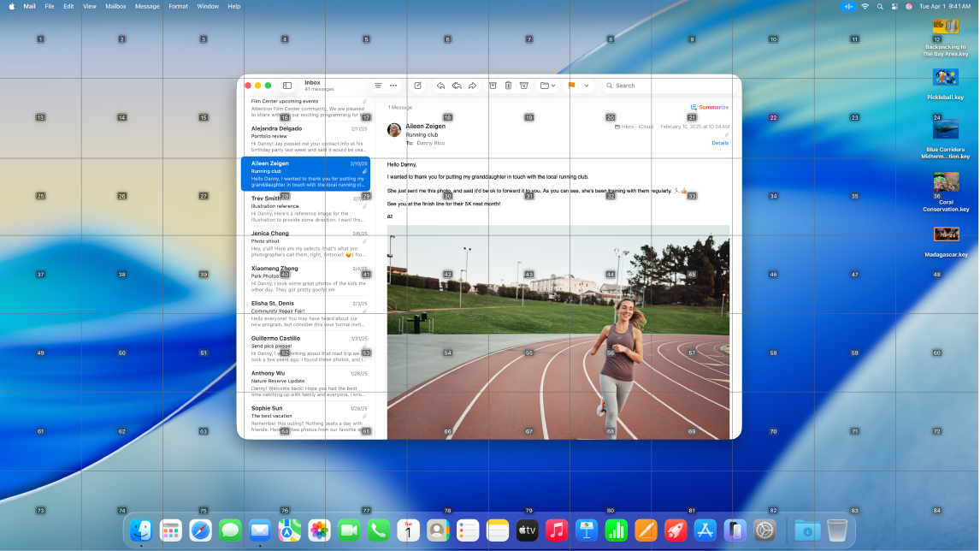Click the Reply All icon

coord(458,86)
